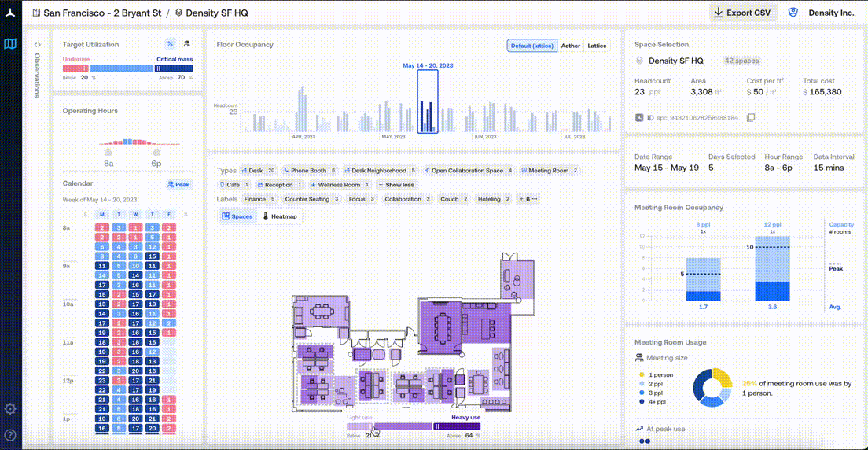Click the 42 spaces badge
The width and height of the screenshot is (868, 450).
tap(741, 61)
